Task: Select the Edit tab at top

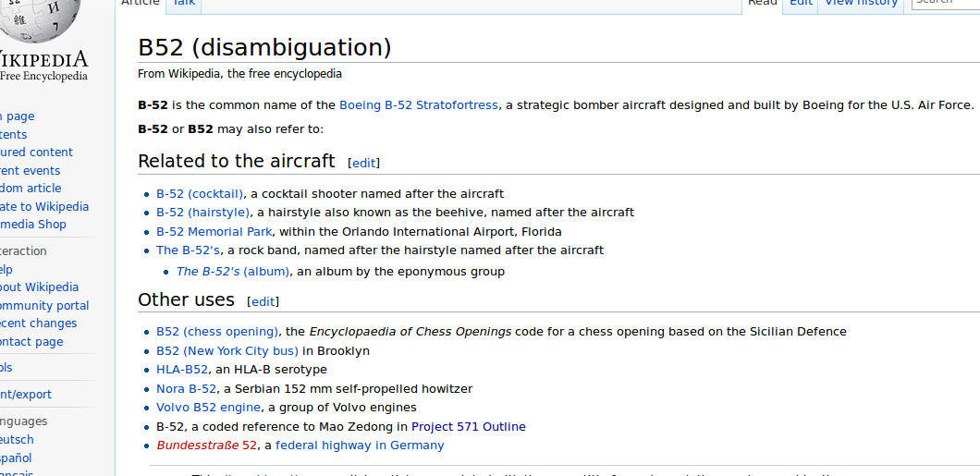Action: (x=801, y=4)
